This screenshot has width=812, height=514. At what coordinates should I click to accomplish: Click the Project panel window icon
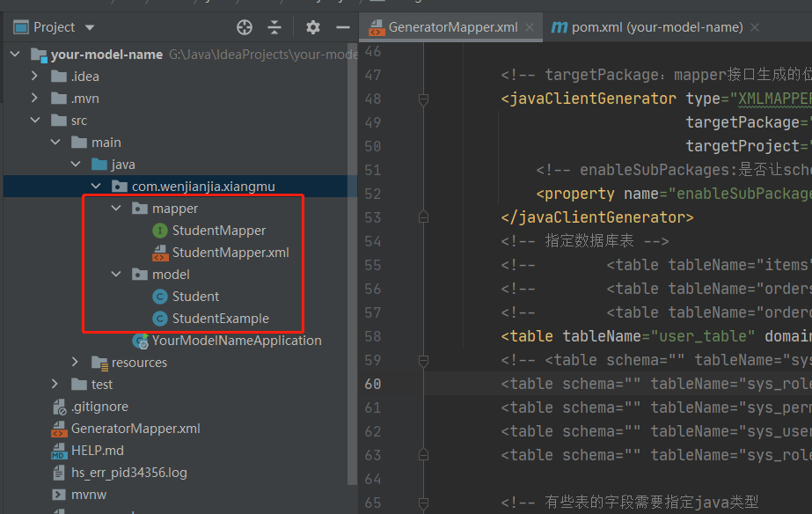[21, 27]
